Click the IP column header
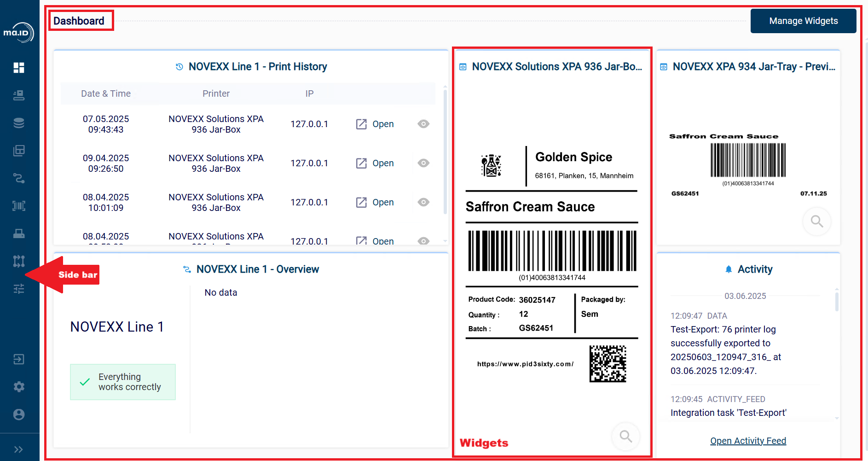Viewport: 868px width, 461px height. tap(309, 93)
